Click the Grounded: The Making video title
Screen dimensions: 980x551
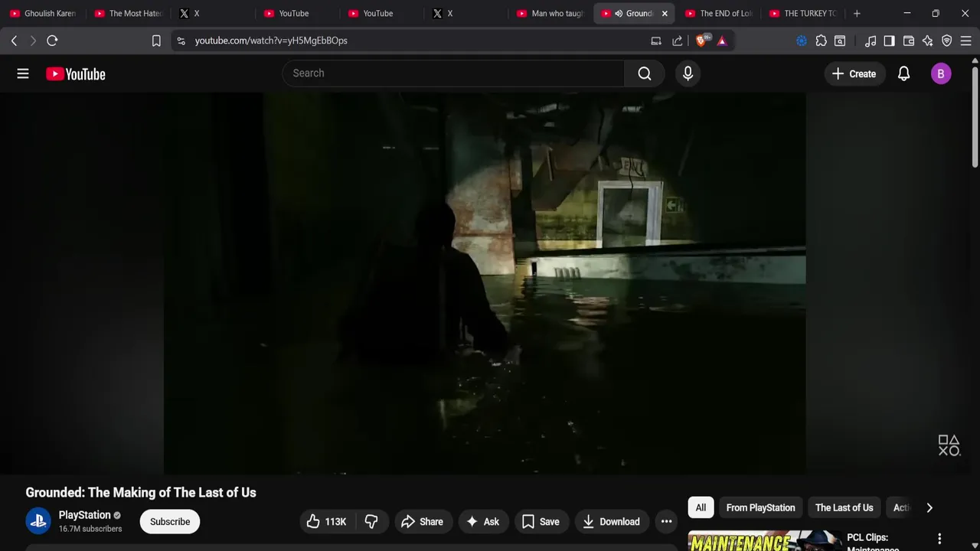141,492
